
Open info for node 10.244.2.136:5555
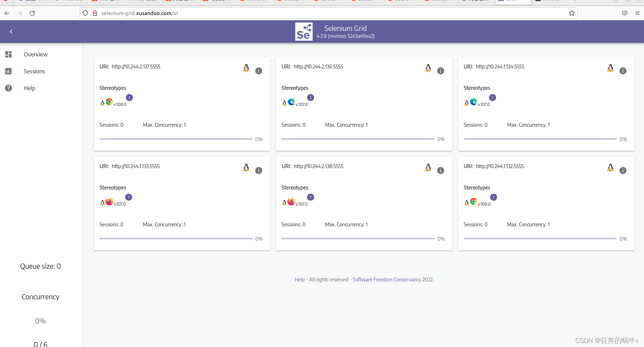(441, 71)
